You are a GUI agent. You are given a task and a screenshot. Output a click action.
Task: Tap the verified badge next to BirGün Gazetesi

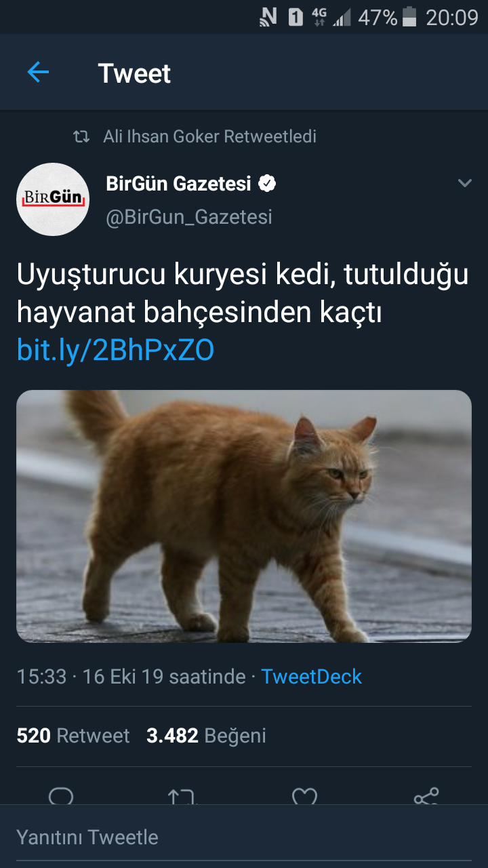267,183
